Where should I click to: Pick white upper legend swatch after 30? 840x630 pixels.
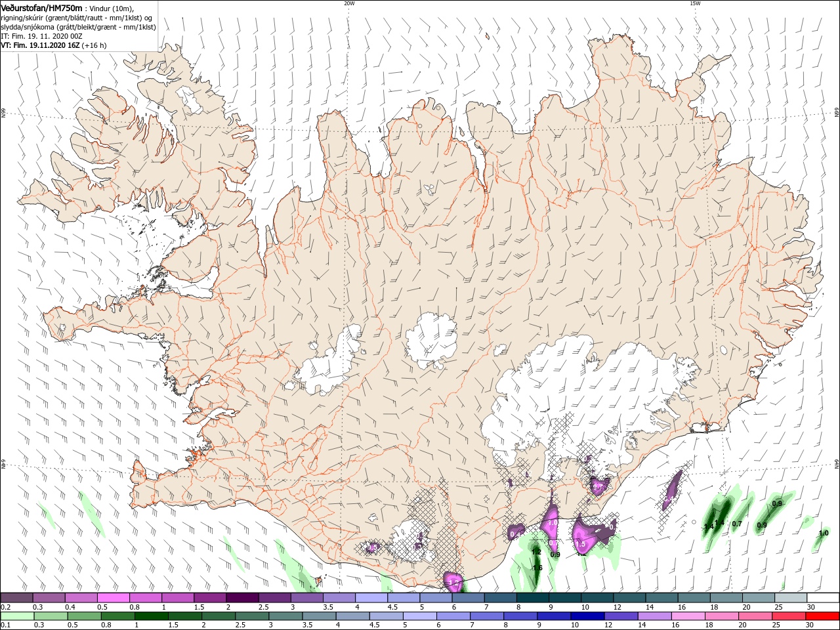pos(823,598)
